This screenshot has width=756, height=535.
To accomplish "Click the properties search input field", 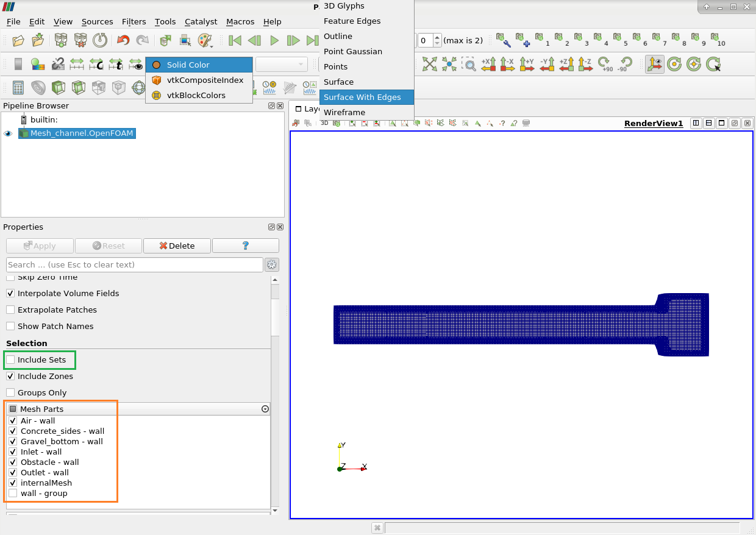I will 134,264.
